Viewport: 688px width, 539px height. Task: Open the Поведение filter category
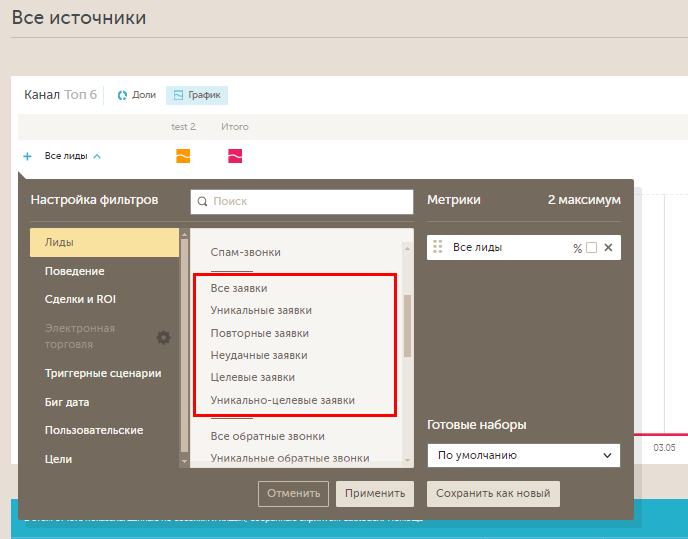[x=74, y=271]
